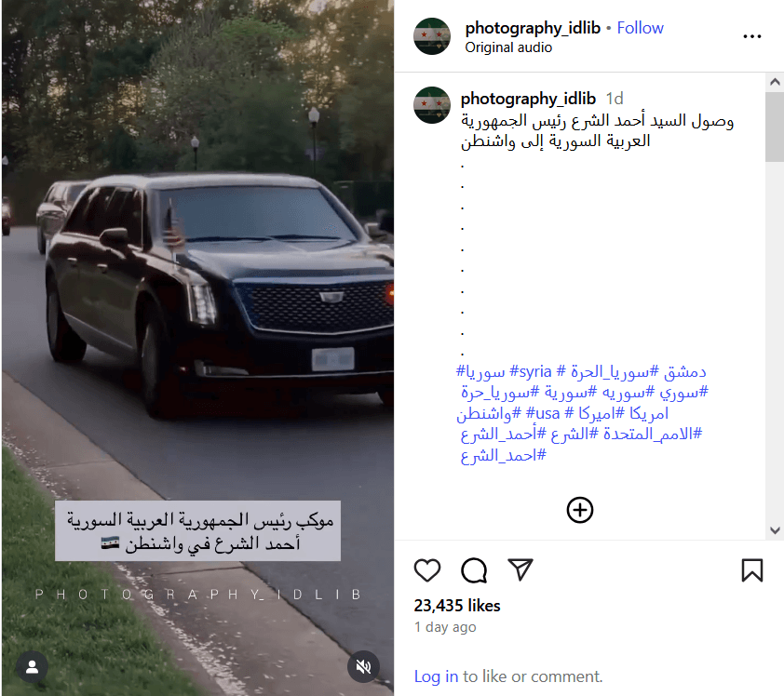View 23,435 likes list

[x=457, y=606]
